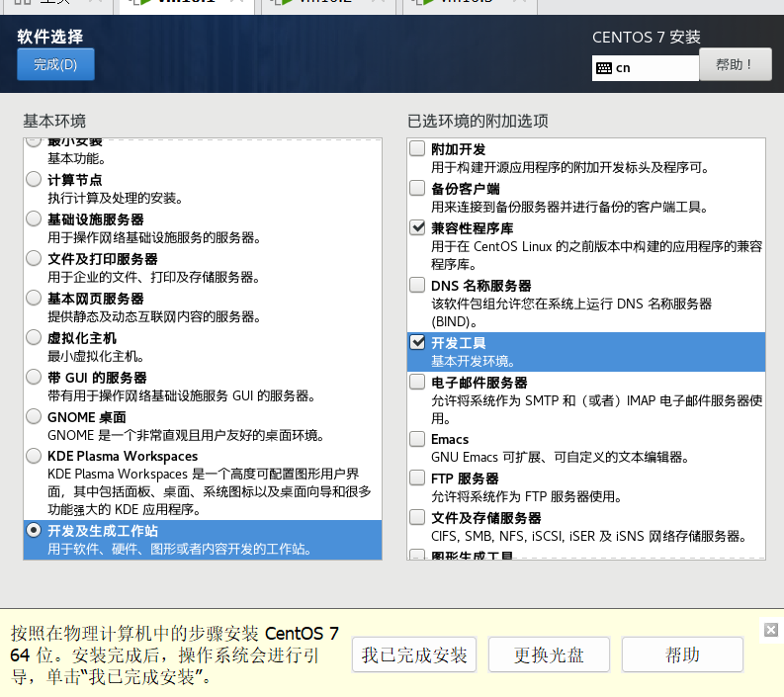This screenshot has height=697, width=784.
Task: Enable 附加开发 add-on checkbox
Action: pos(417,148)
